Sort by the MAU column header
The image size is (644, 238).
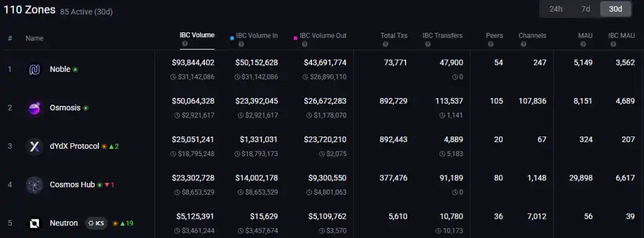[585, 36]
